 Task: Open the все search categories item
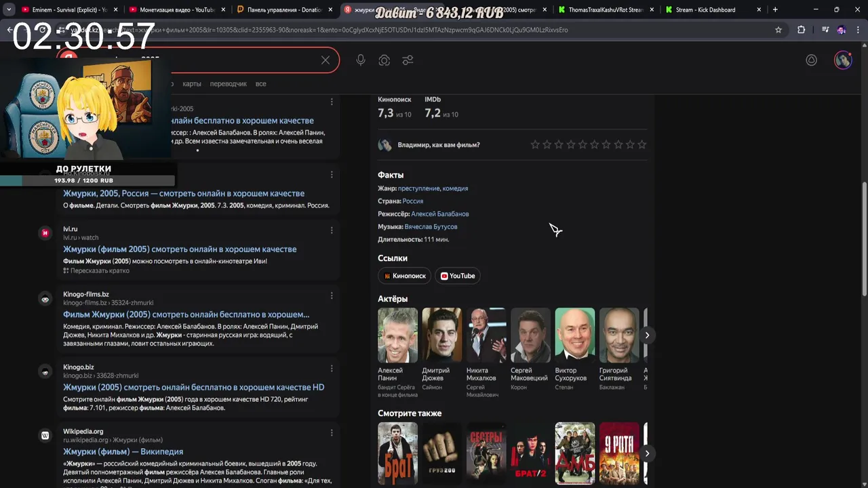point(261,83)
